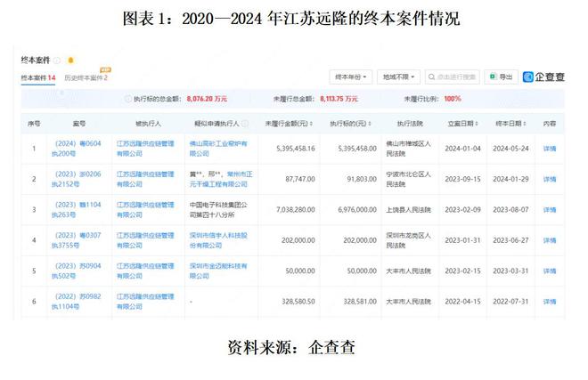
Task: Click the yellow bell icon near 终本案件 heading
Action: point(70,60)
